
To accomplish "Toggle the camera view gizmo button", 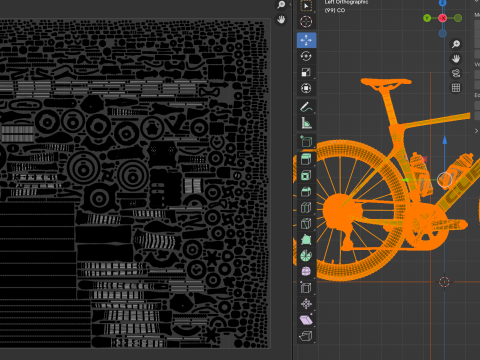I will (x=456, y=73).
